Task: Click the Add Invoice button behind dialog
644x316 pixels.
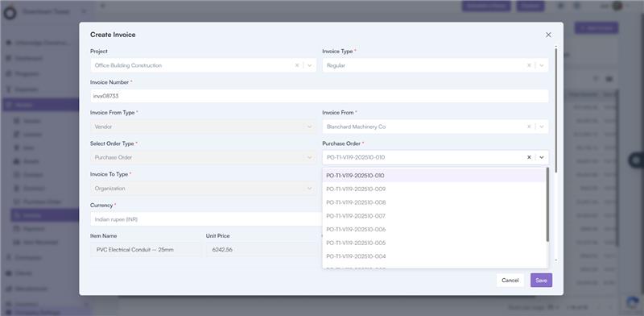Action: tap(597, 28)
